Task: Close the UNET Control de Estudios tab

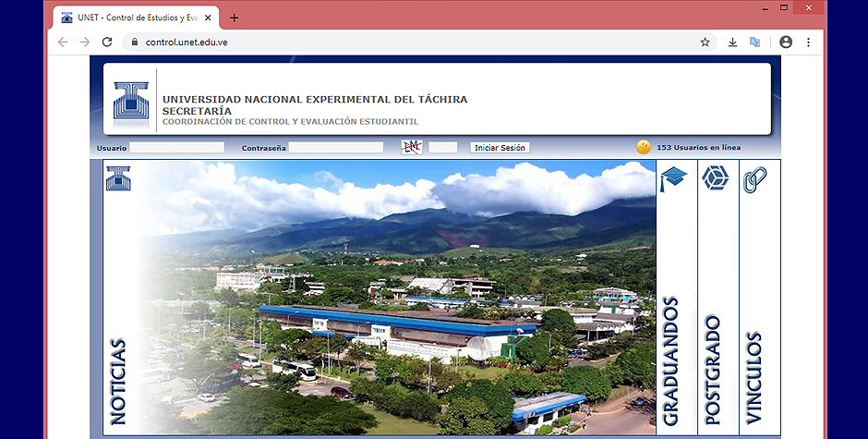Action: (208, 18)
